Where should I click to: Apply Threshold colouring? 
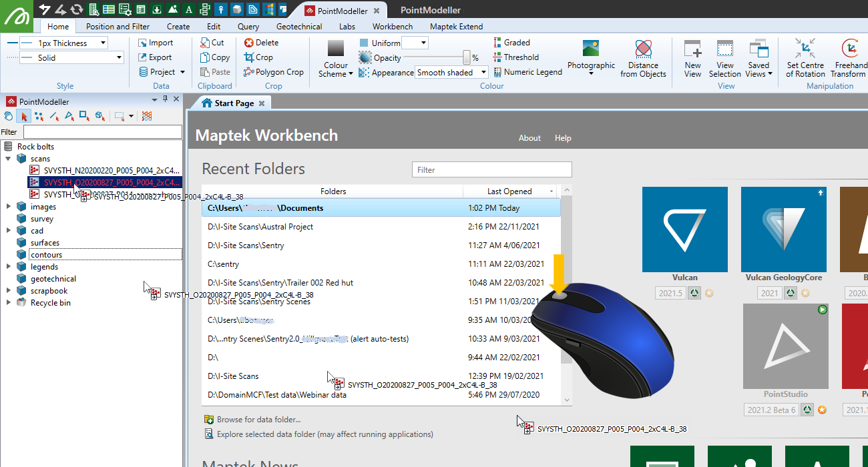click(x=515, y=57)
